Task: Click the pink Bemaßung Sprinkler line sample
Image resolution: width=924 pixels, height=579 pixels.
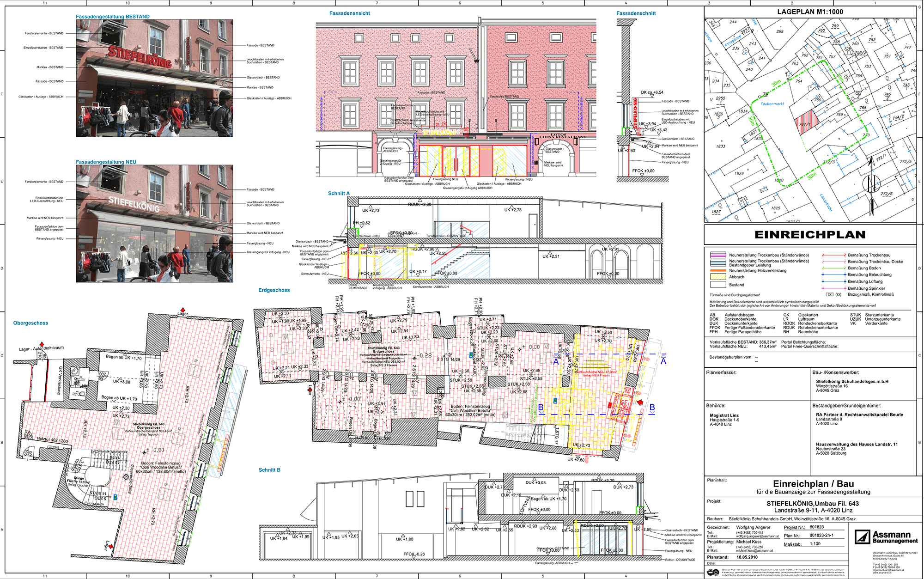Action: 833,288
